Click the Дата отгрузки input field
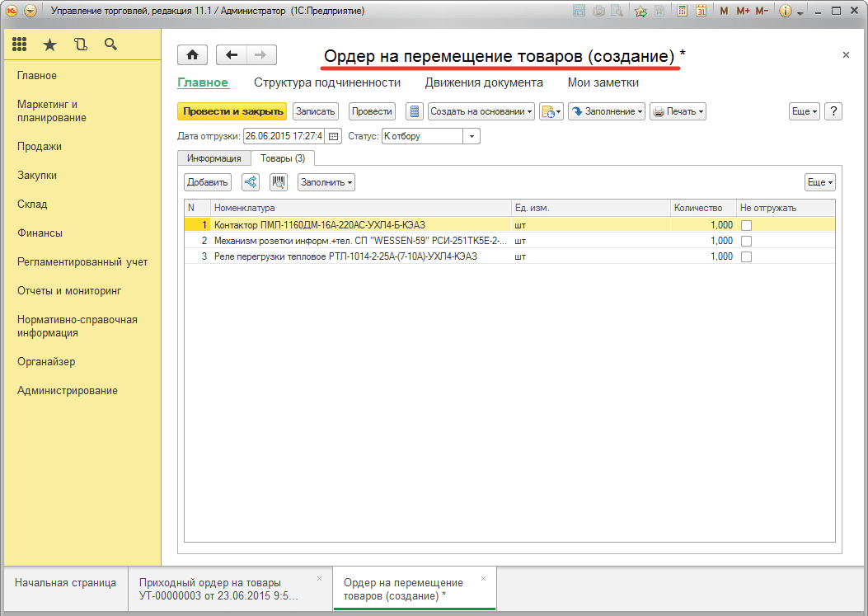 pyautogui.click(x=284, y=136)
